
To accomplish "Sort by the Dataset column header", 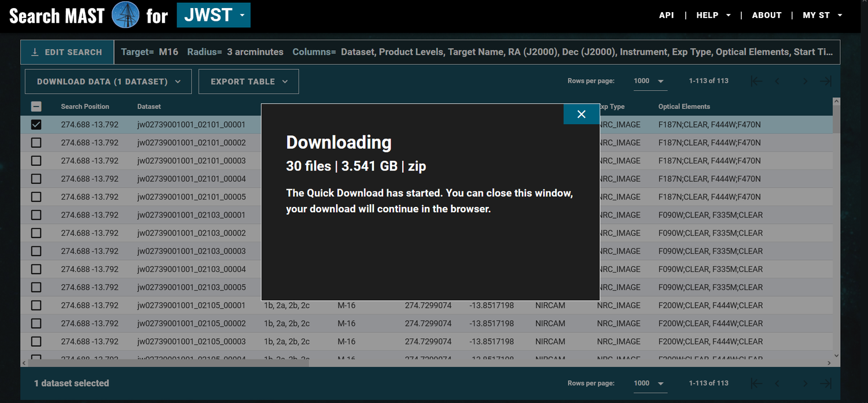I will tap(149, 106).
